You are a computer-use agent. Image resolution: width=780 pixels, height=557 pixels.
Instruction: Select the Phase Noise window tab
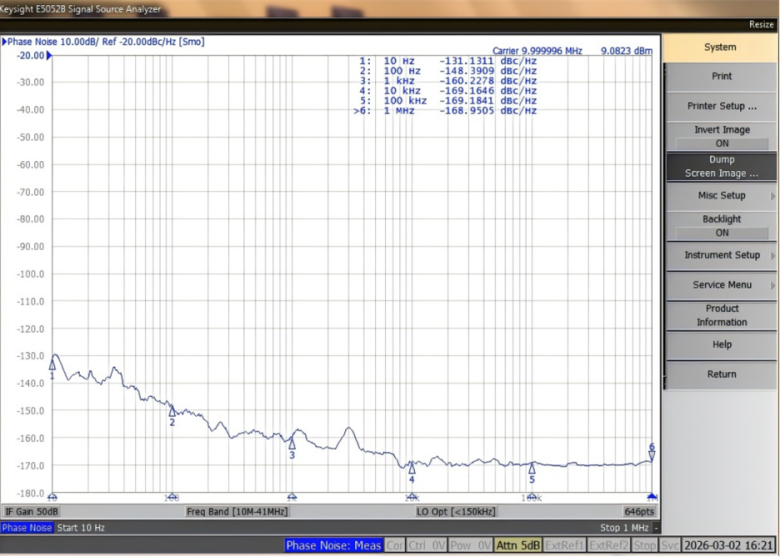point(26,528)
